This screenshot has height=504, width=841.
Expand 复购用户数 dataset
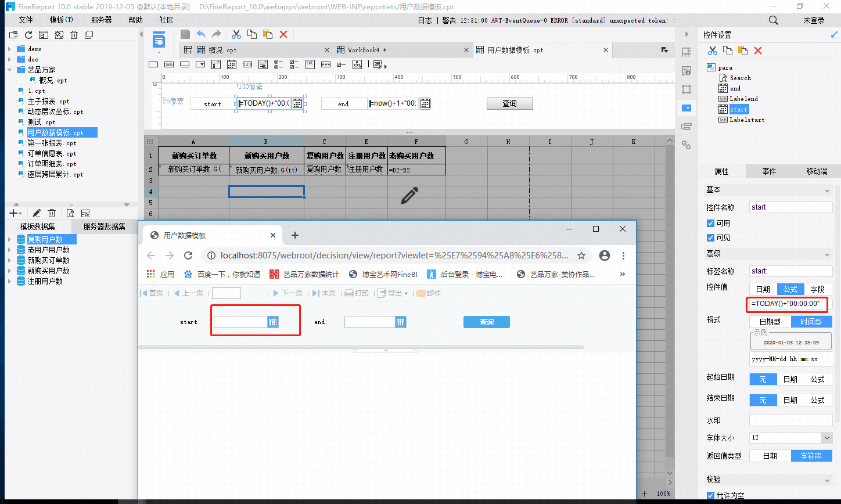pyautogui.click(x=9, y=239)
